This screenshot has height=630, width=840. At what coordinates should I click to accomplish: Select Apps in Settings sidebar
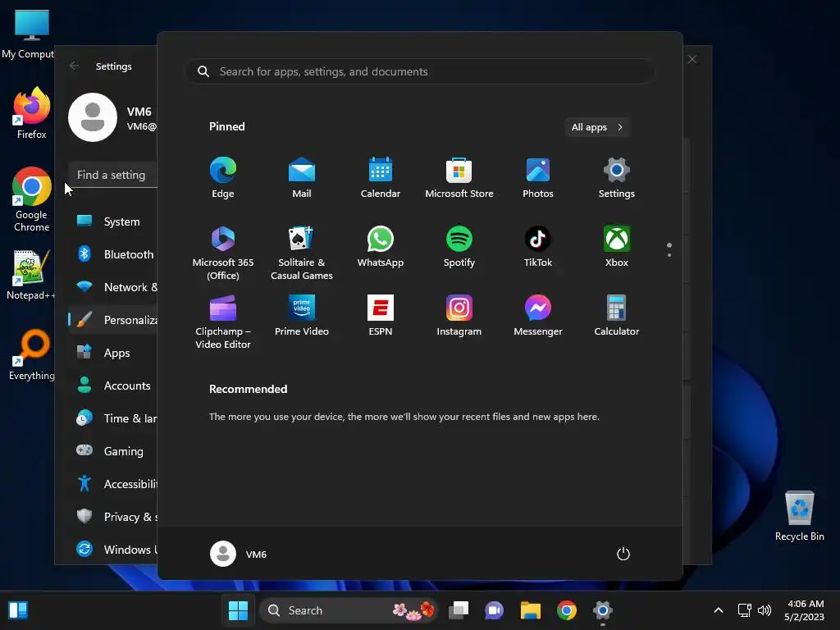coord(112,353)
